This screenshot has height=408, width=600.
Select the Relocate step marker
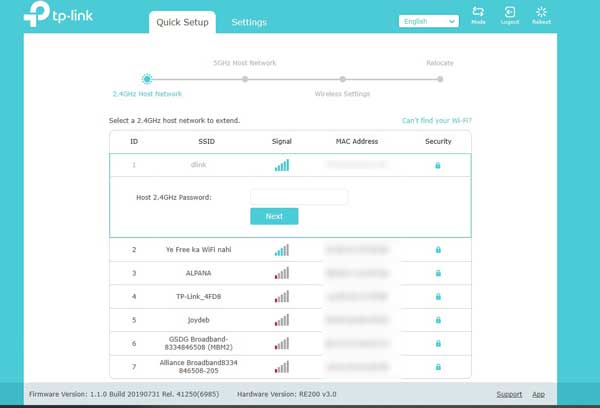[440, 79]
